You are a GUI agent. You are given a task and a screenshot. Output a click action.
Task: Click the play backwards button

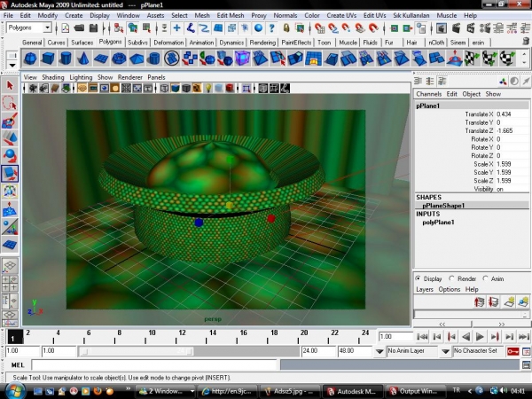[x=465, y=337]
